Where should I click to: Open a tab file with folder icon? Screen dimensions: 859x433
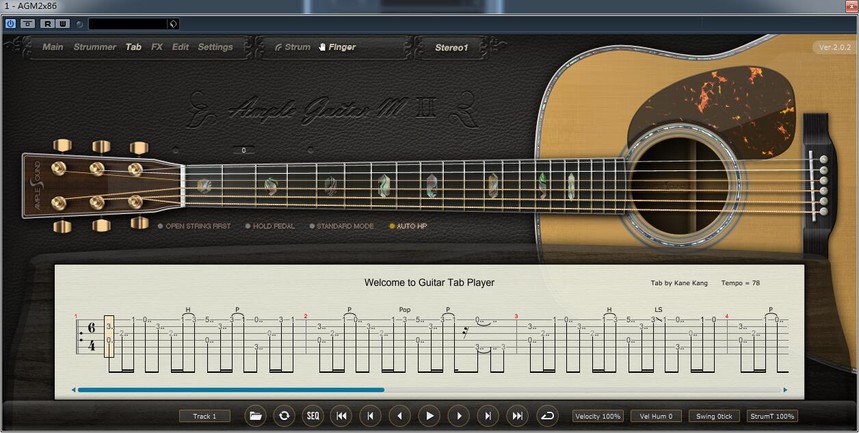point(255,416)
